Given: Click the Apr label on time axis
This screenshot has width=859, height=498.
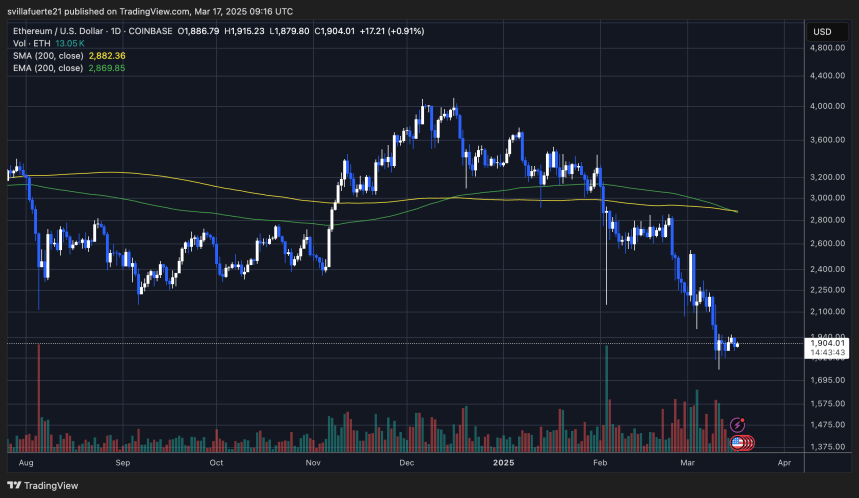Looking at the screenshot, I should [x=784, y=462].
